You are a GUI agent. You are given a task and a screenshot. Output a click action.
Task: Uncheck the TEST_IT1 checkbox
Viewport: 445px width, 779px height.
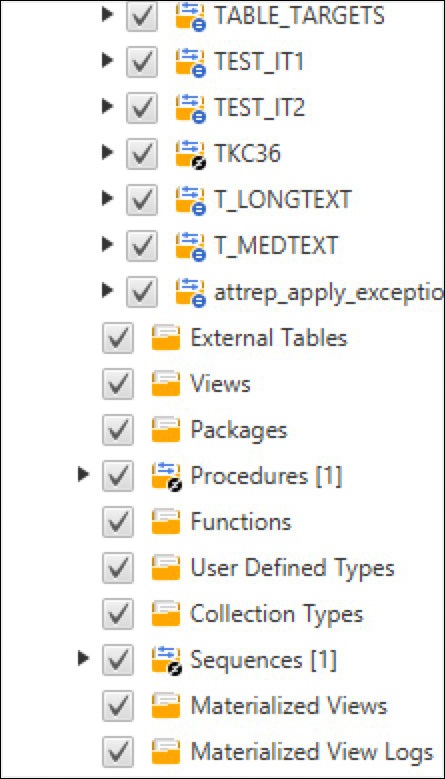point(142,62)
